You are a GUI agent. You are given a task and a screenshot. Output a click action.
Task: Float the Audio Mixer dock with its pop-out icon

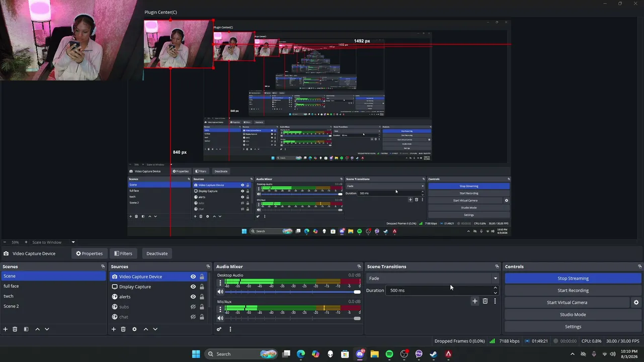pyautogui.click(x=359, y=266)
